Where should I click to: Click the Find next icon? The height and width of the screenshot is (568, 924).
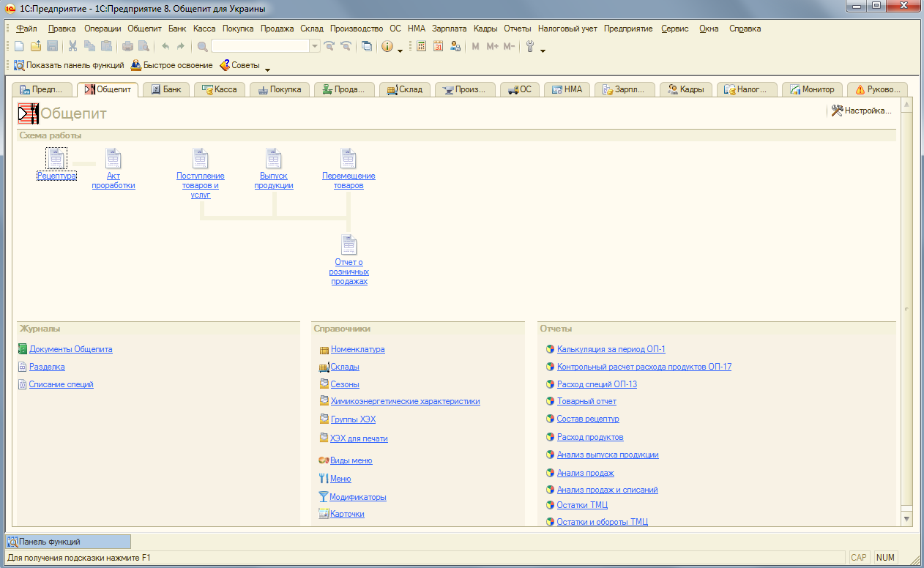point(329,46)
